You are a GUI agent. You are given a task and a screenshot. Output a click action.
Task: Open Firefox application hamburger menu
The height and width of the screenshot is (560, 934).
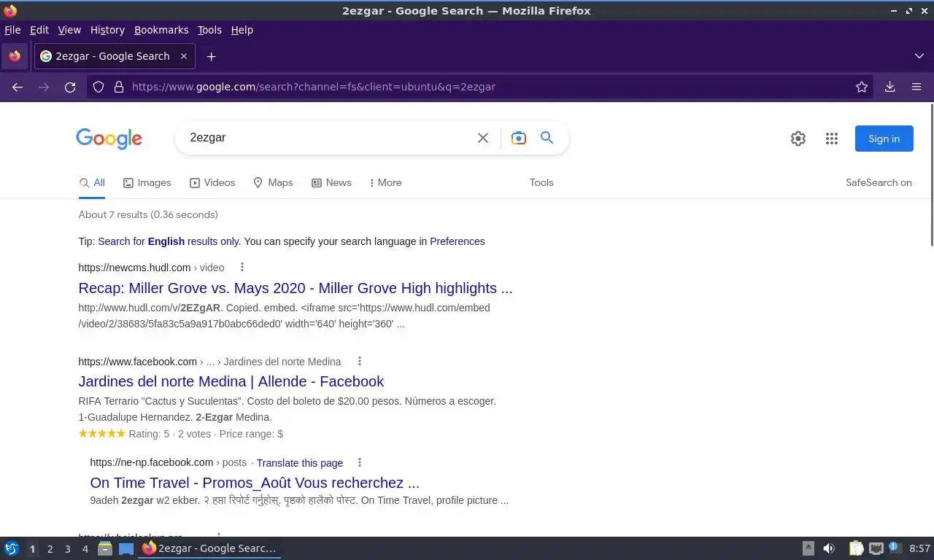pyautogui.click(x=916, y=87)
